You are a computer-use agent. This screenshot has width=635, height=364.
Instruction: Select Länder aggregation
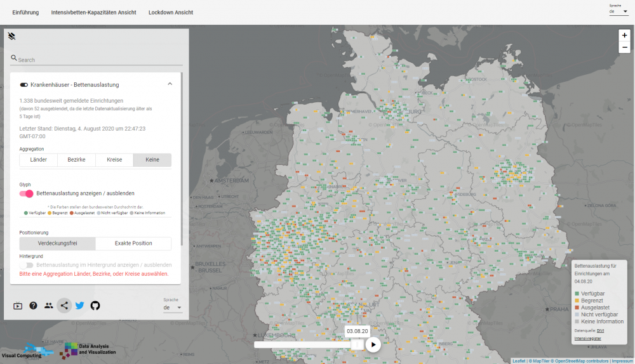[x=38, y=160]
